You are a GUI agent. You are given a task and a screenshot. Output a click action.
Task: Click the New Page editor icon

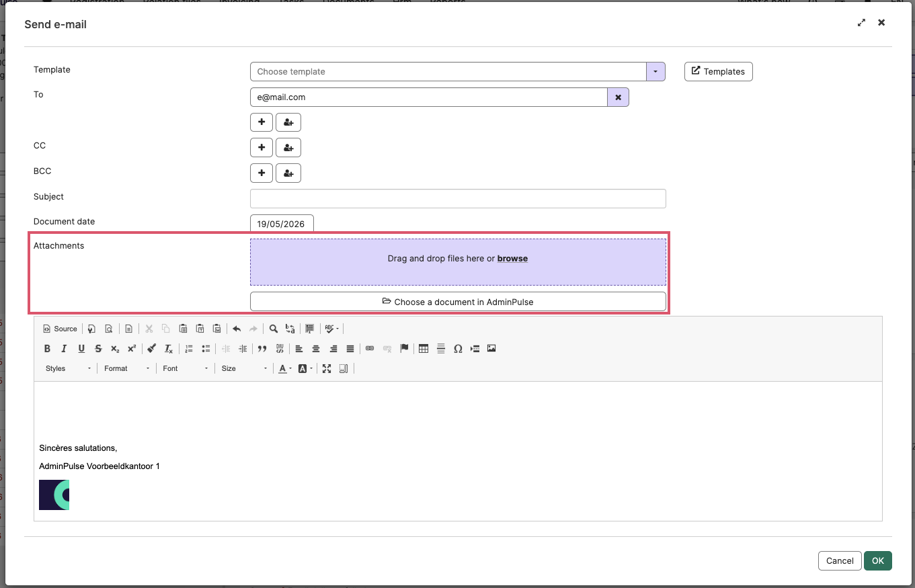tap(91, 329)
